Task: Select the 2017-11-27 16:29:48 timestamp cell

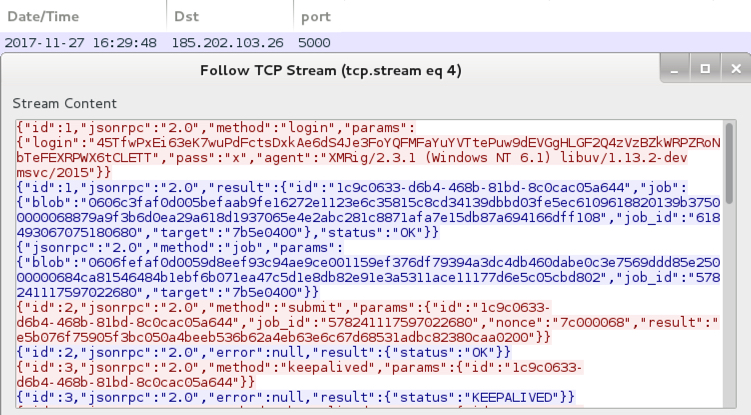Action: (80, 43)
